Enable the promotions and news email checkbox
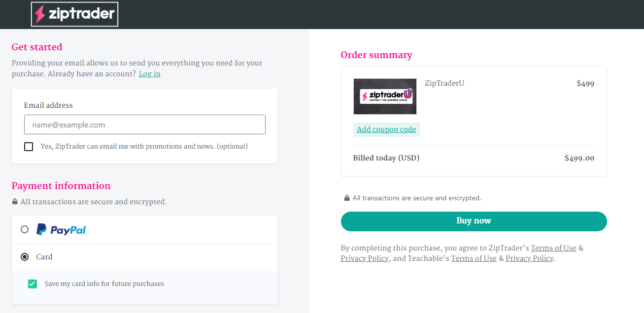The image size is (644, 313). 29,147
